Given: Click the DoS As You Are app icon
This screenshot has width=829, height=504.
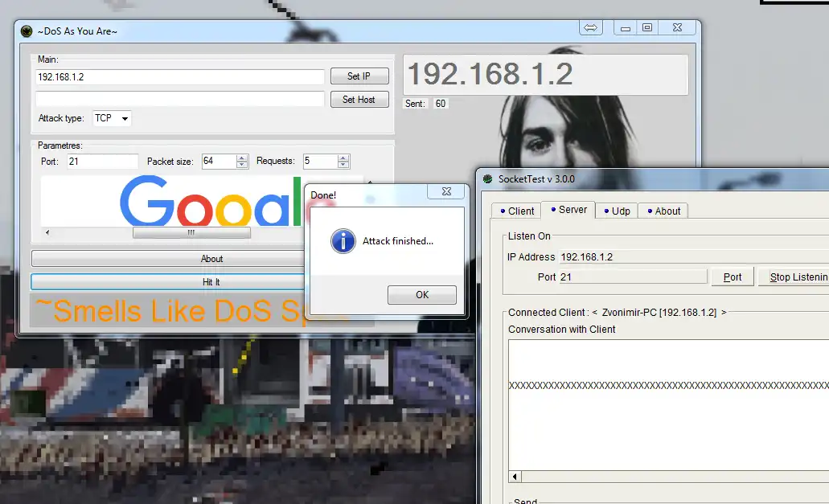Looking at the screenshot, I should (x=27, y=31).
